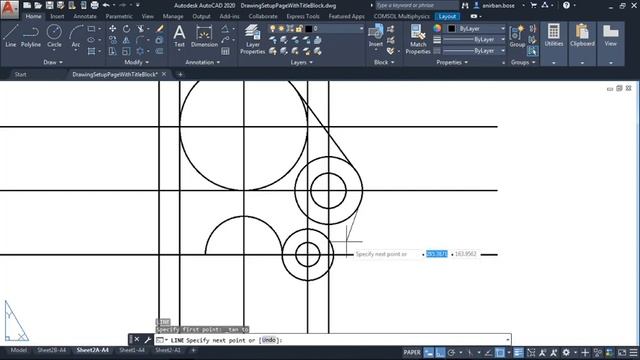Image resolution: width=640 pixels, height=360 pixels.
Task: Click the new drawing tab plus button
Action: click(x=180, y=74)
